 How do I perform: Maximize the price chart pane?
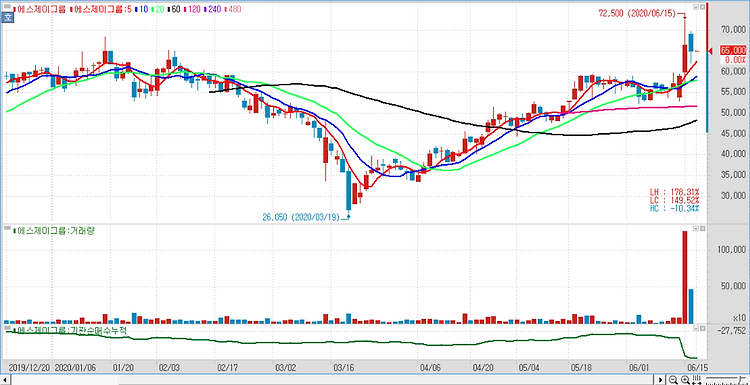coord(702,7)
